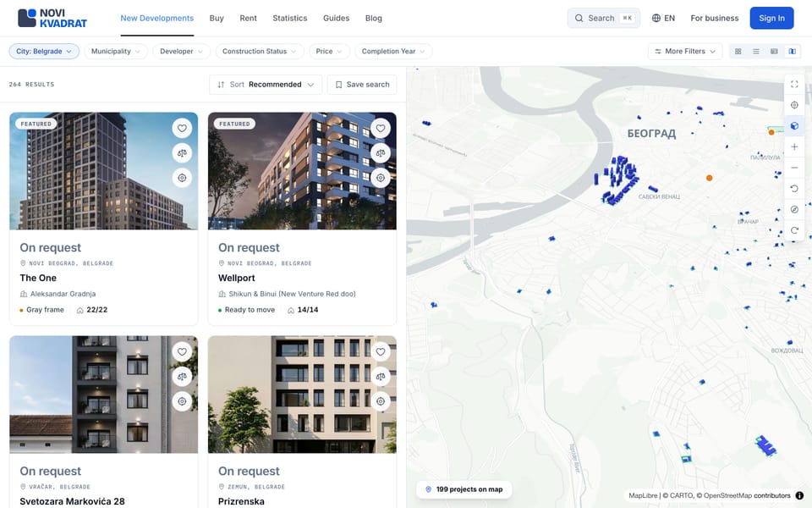Locate The One on the map
Image resolution: width=812 pixels, height=508 pixels.
tap(182, 178)
